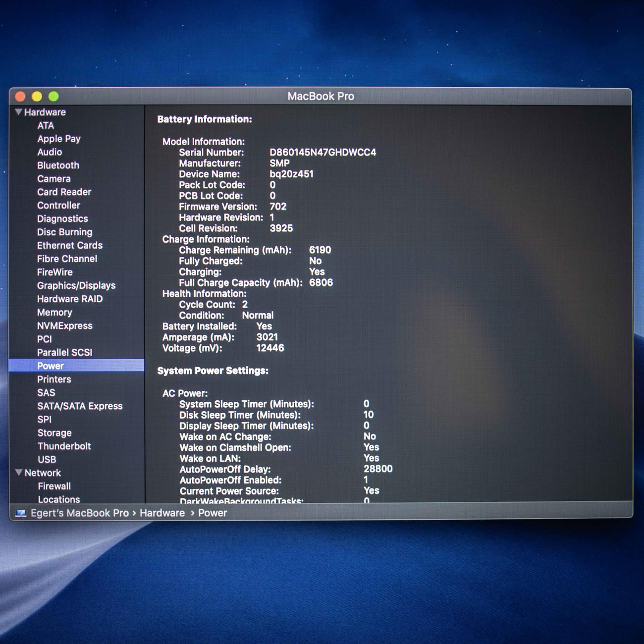Select the Audio entry
The height and width of the screenshot is (644, 644).
pos(50,152)
